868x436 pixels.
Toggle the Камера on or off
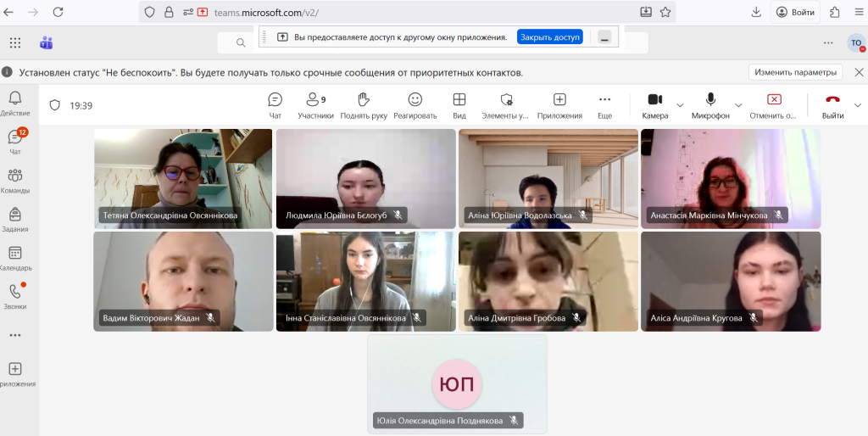[654, 105]
